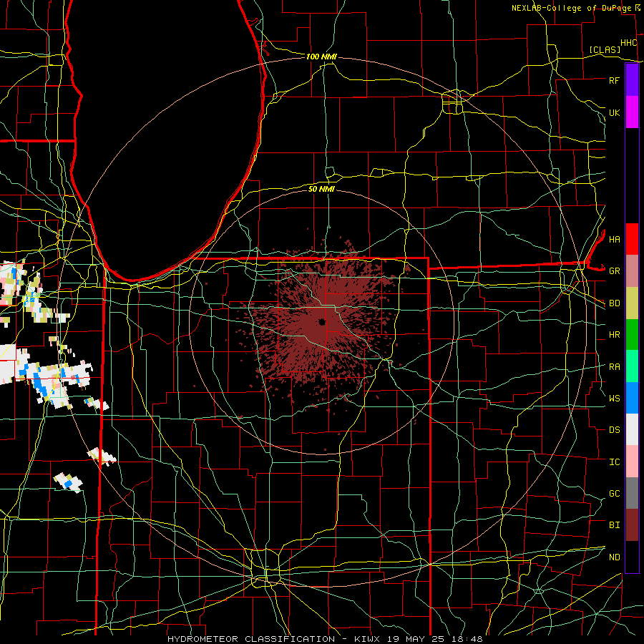Click the KIWX radar site identifier

point(369,639)
